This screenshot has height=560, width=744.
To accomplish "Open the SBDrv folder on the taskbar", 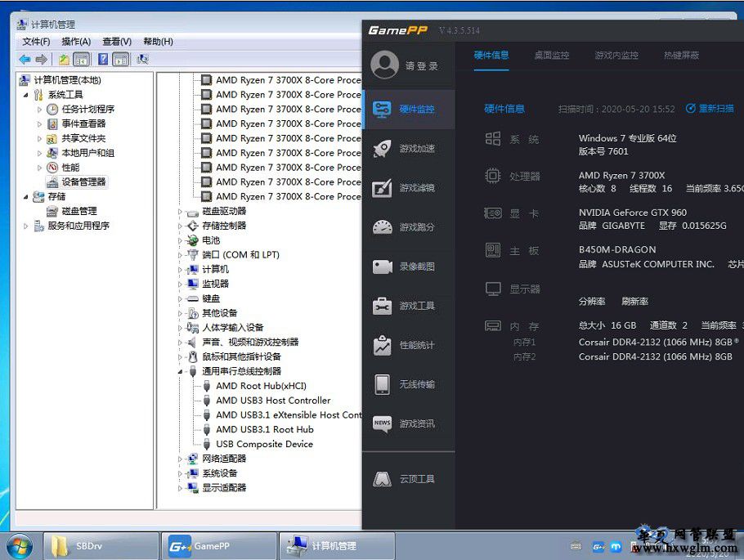I will tap(101, 546).
